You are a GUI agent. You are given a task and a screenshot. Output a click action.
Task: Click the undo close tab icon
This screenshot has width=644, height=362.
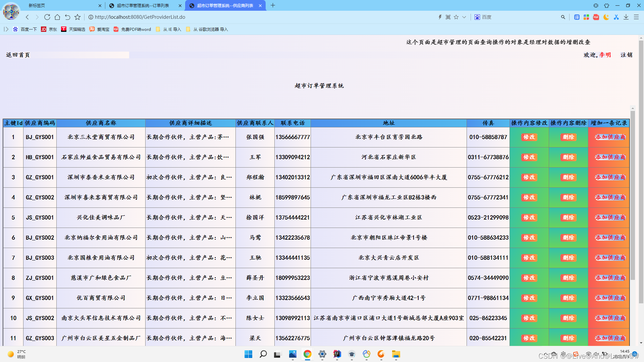coord(67,17)
